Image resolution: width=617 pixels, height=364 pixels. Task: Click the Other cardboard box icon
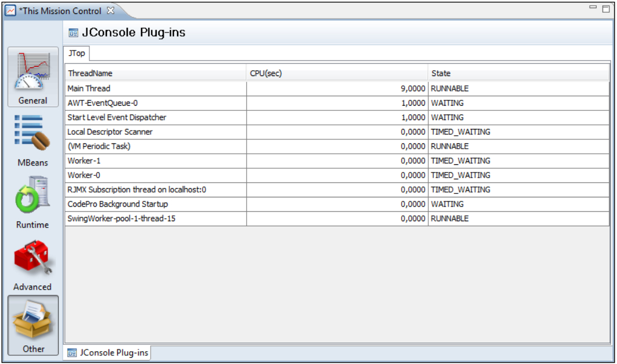pyautogui.click(x=33, y=322)
